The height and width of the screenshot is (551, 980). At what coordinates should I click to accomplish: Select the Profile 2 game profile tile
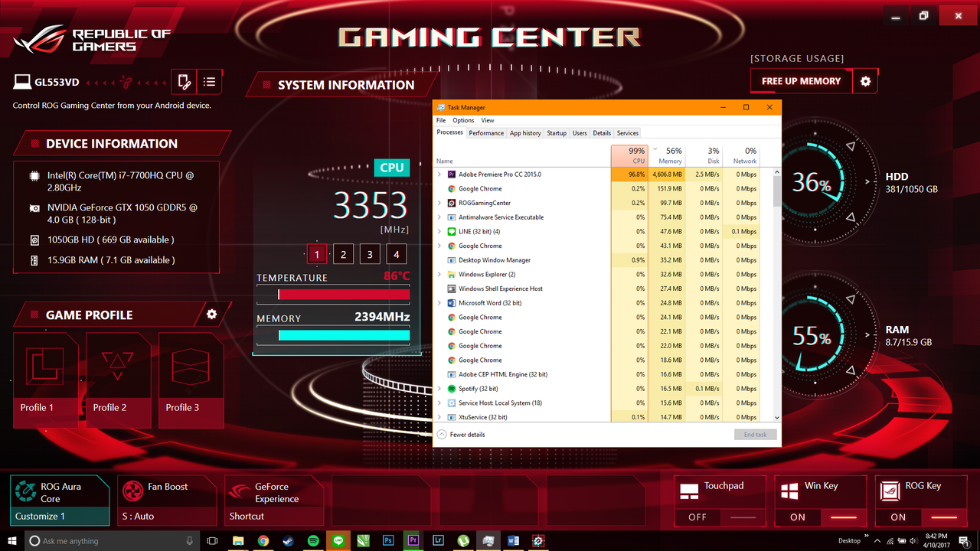[119, 380]
